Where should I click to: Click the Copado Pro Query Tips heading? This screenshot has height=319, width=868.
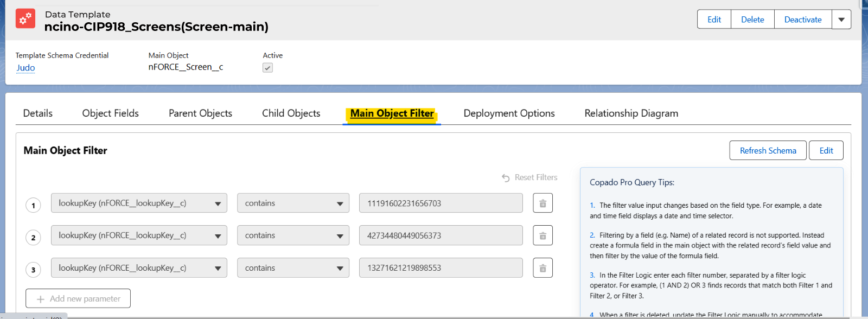[632, 182]
